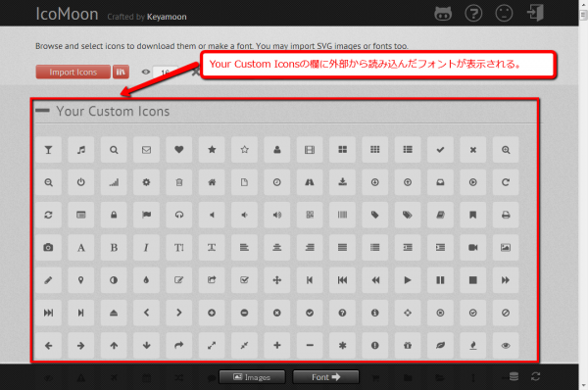Click the icon size input field
588x390 pixels.
click(x=165, y=72)
